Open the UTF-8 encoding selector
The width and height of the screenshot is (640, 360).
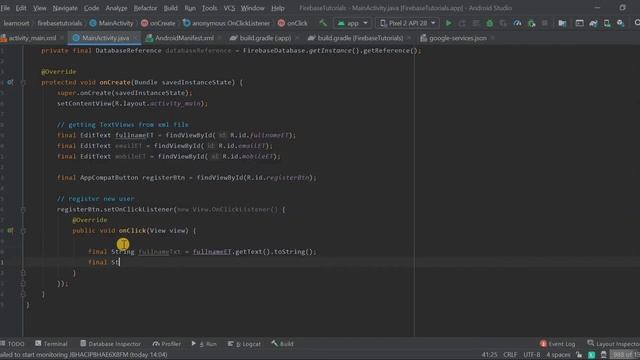coord(531,355)
